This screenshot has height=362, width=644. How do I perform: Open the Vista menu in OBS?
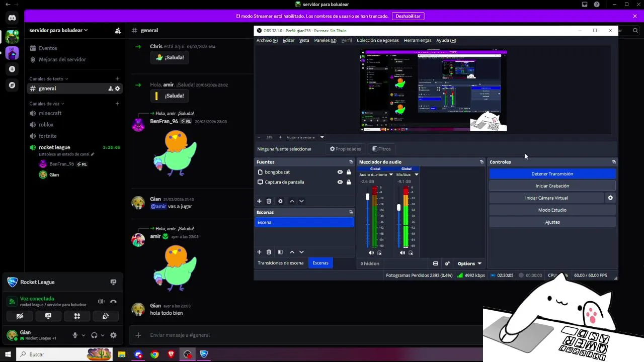(x=304, y=40)
